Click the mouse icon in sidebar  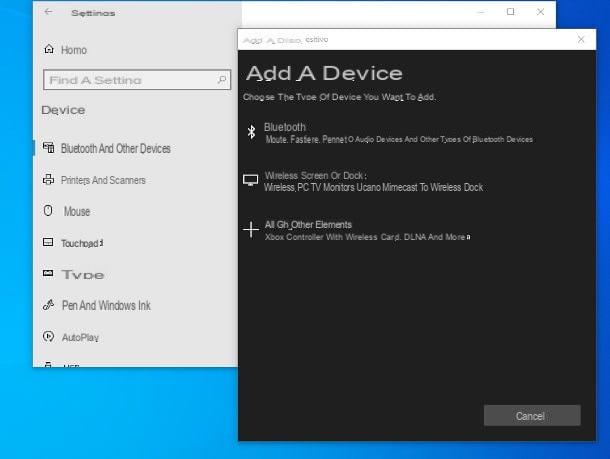pos(48,210)
